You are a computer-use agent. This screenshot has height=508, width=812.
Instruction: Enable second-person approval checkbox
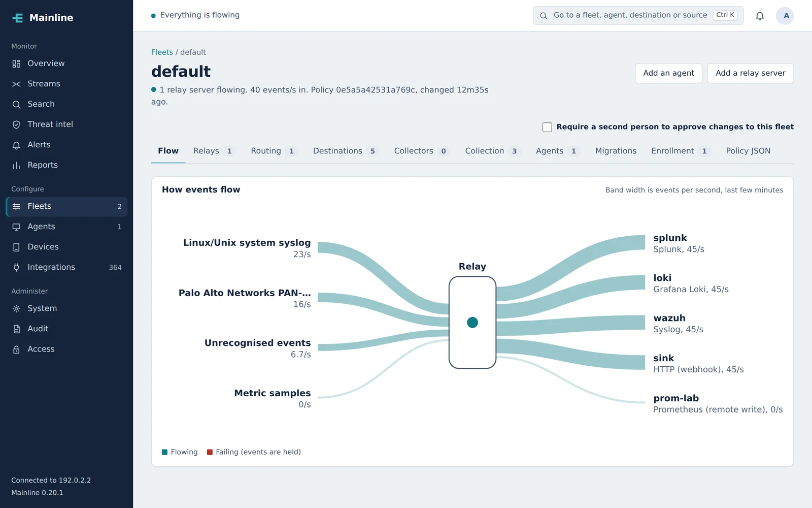click(x=547, y=127)
